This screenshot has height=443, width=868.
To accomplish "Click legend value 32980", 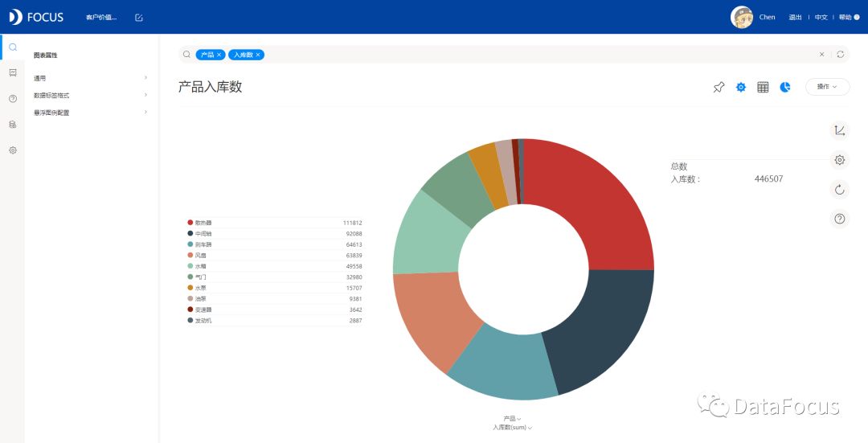I will (354, 277).
